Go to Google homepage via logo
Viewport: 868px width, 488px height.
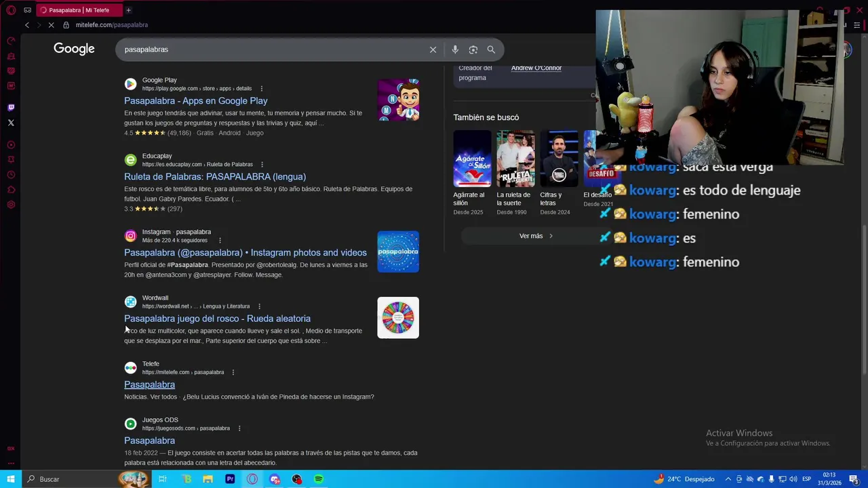74,49
